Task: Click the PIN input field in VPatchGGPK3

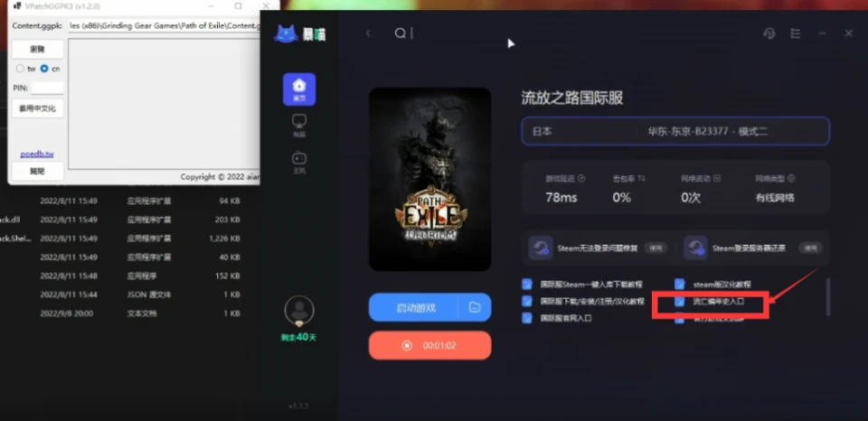Action: click(x=47, y=88)
